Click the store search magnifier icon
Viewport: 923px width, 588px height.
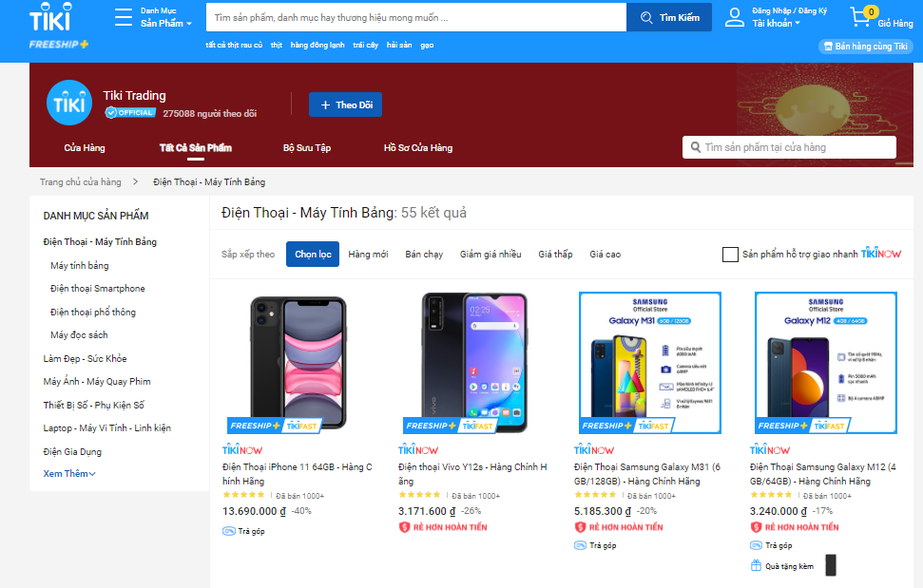tap(694, 147)
